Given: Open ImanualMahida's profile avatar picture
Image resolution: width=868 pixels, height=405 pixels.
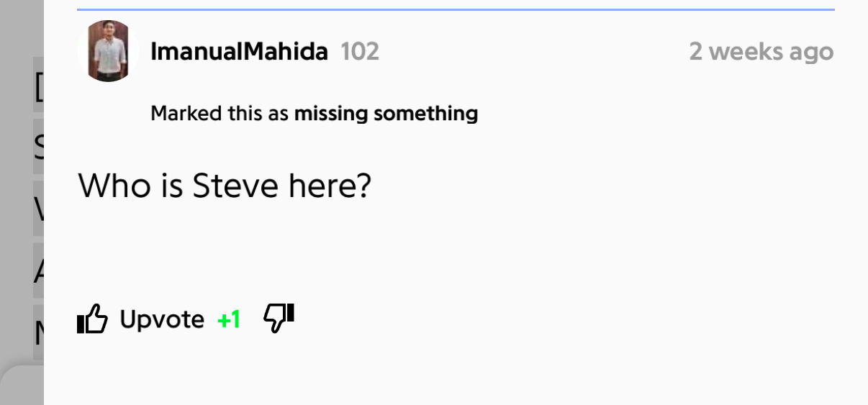Looking at the screenshot, I should [x=109, y=51].
